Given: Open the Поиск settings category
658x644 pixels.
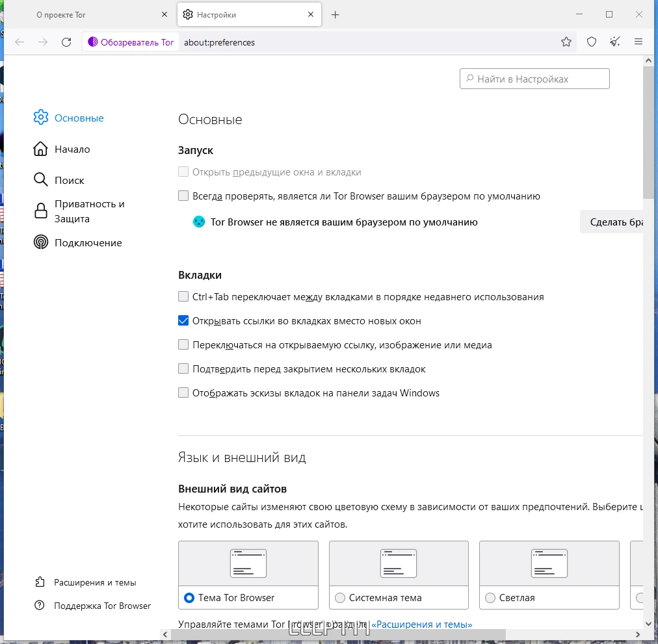Looking at the screenshot, I should pos(59,180).
